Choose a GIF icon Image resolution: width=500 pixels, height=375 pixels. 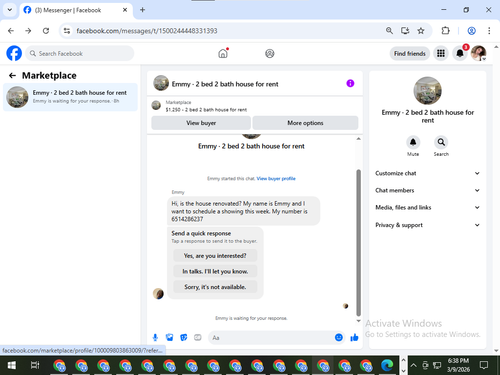pos(198,338)
